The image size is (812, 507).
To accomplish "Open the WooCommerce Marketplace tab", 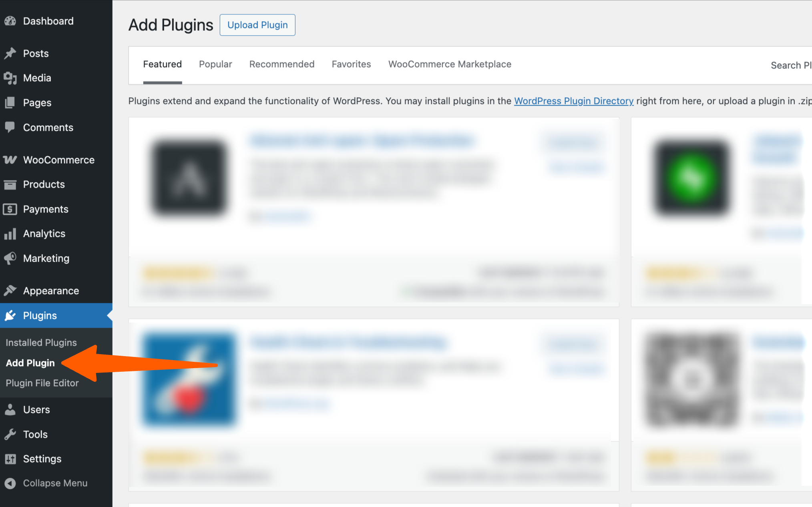I will pos(450,64).
